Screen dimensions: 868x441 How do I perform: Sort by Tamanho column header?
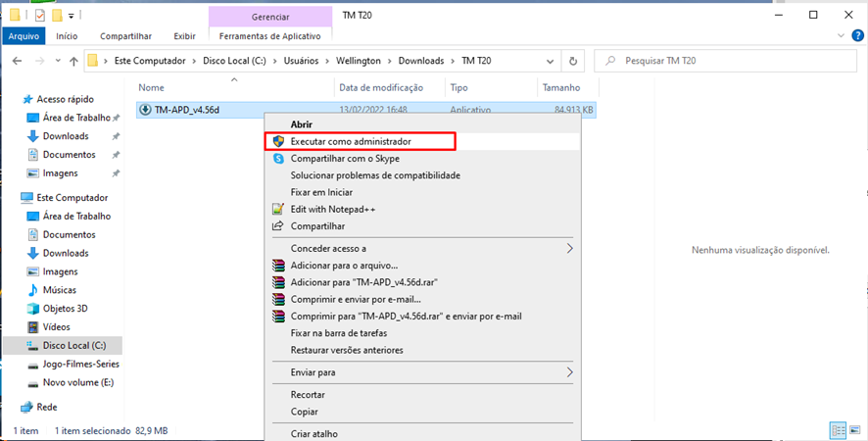point(568,87)
